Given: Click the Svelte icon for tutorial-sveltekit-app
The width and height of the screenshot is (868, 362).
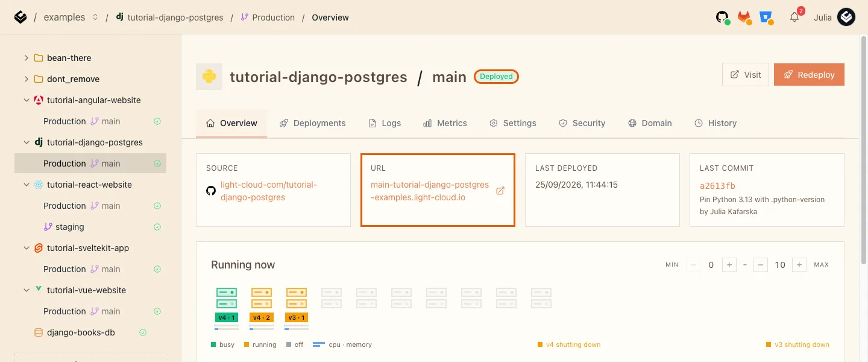Looking at the screenshot, I should 39,248.
